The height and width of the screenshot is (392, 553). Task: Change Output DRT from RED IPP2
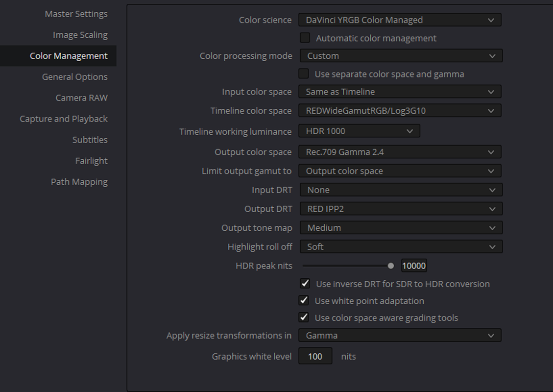tap(401, 209)
